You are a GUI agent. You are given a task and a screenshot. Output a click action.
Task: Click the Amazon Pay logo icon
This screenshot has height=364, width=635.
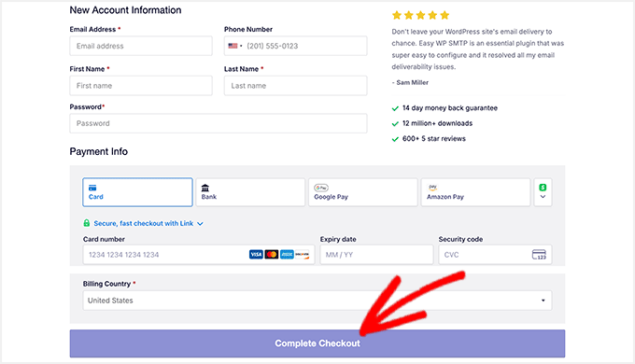[433, 188]
